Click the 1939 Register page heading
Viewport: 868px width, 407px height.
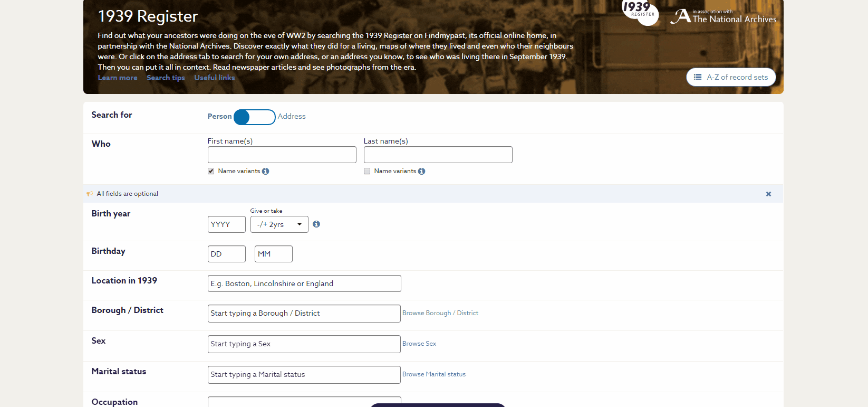tap(148, 16)
